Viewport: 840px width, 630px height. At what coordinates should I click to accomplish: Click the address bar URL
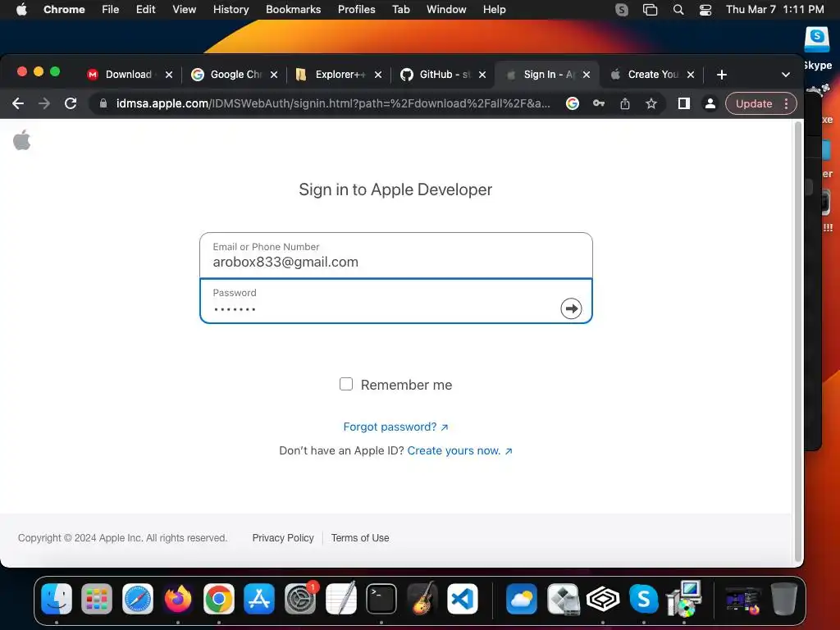[333, 103]
